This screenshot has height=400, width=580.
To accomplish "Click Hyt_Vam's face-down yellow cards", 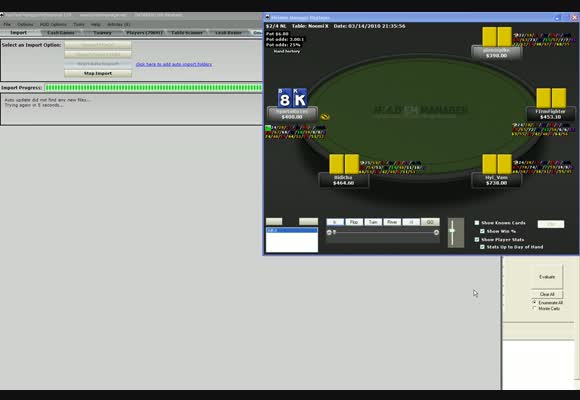I will [x=497, y=164].
